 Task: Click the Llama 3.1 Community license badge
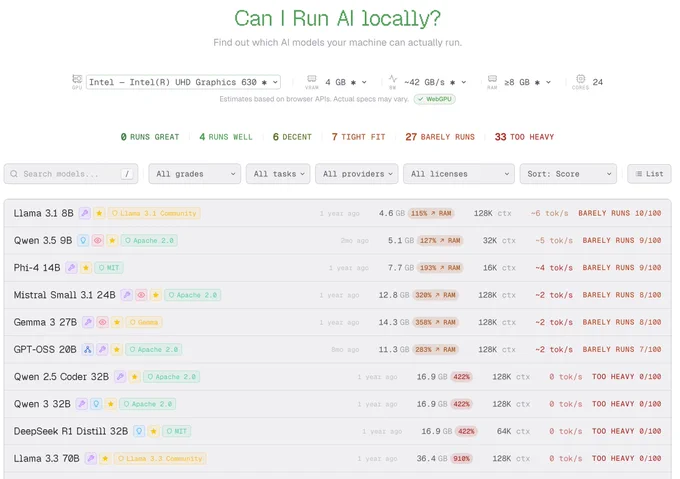[x=154, y=213]
